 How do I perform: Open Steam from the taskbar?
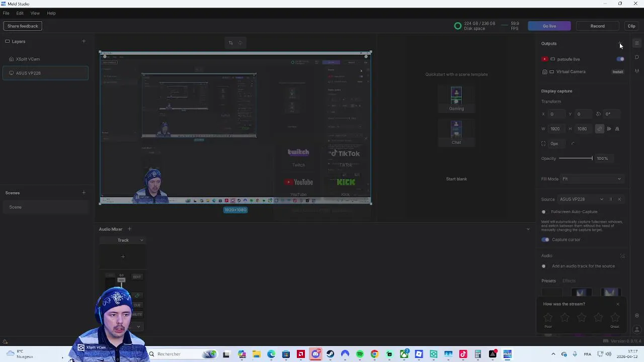(330, 354)
